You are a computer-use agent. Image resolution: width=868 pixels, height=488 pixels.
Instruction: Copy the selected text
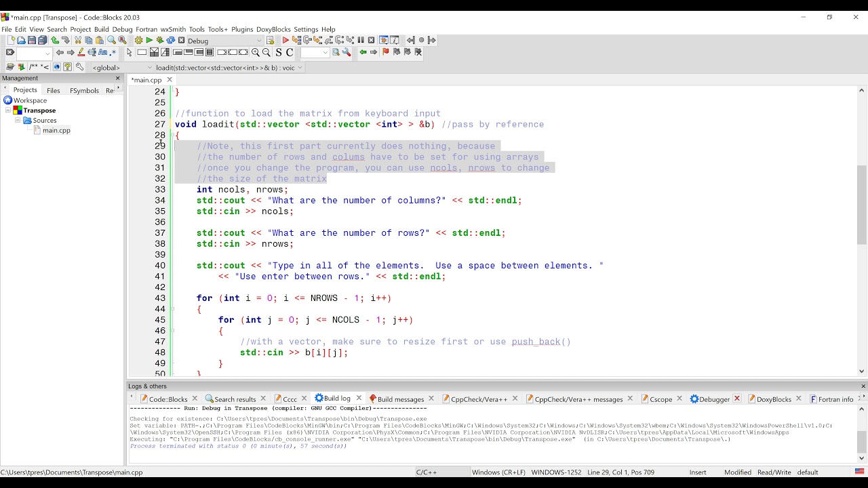tap(89, 41)
